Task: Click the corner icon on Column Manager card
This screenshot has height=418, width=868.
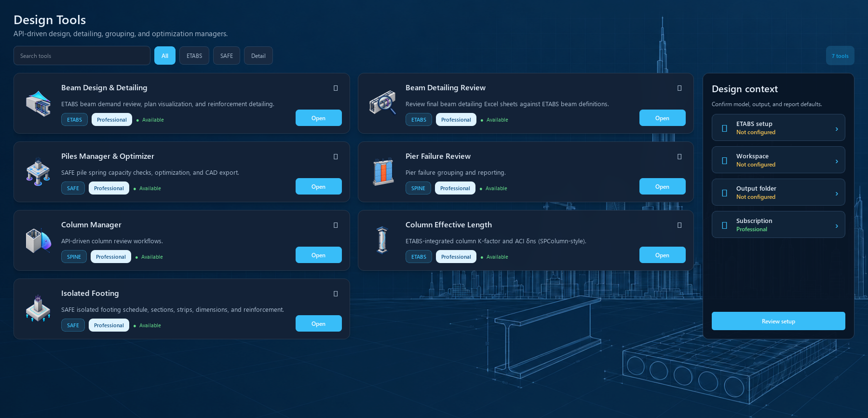Action: (336, 225)
